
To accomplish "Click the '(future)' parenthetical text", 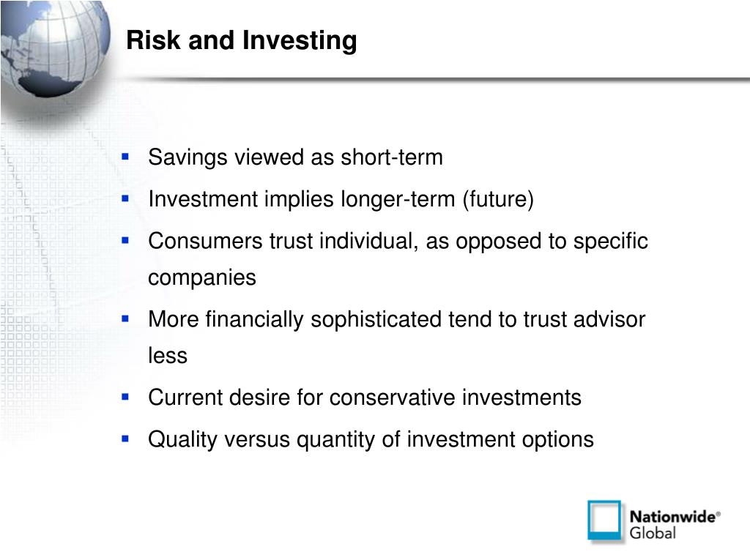I will (498, 199).
